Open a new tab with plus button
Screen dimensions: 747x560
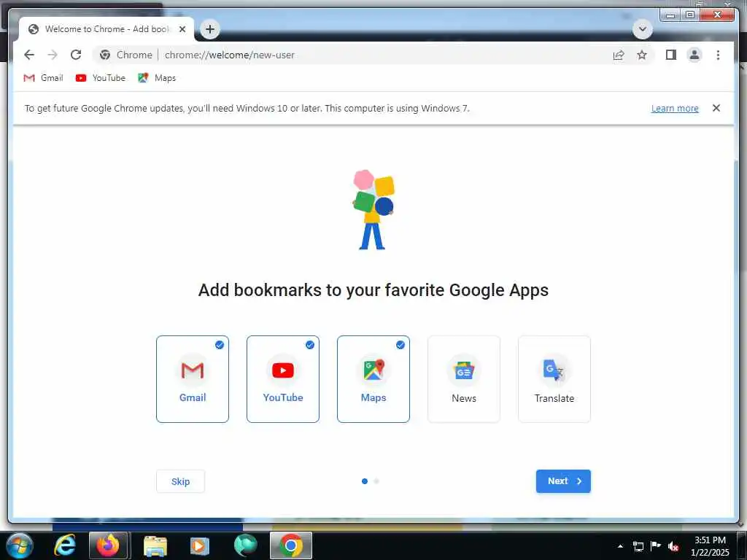(209, 29)
